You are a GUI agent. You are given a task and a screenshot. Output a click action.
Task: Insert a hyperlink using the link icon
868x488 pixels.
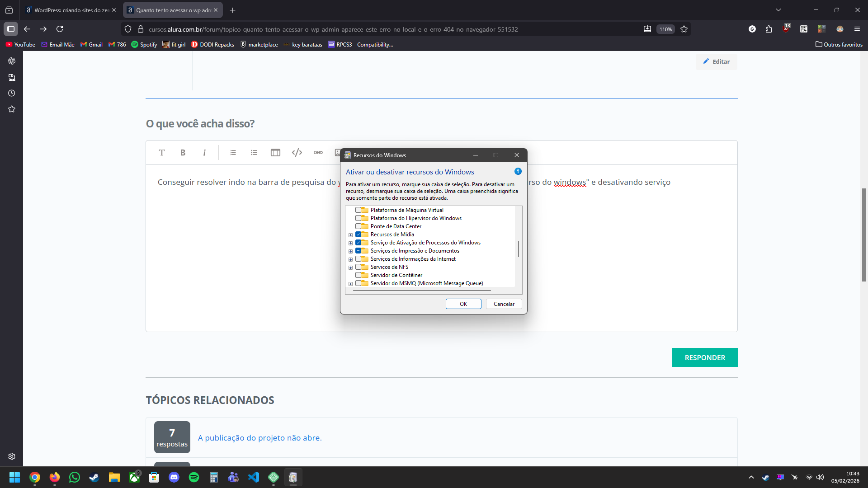tap(318, 152)
